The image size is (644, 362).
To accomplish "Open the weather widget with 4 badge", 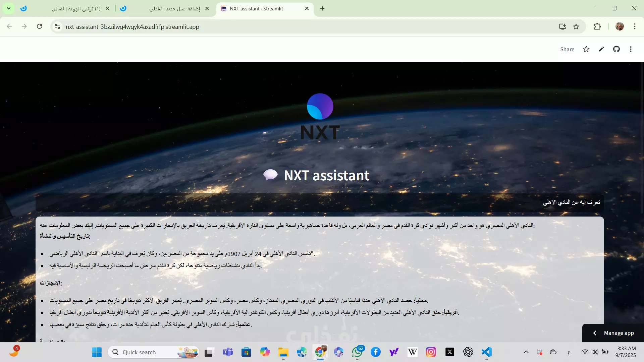I will [14, 351].
